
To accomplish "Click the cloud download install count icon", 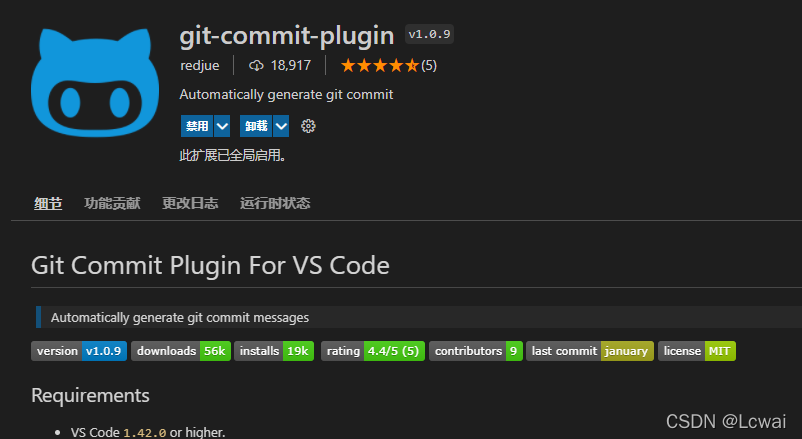I will pyautogui.click(x=256, y=65).
